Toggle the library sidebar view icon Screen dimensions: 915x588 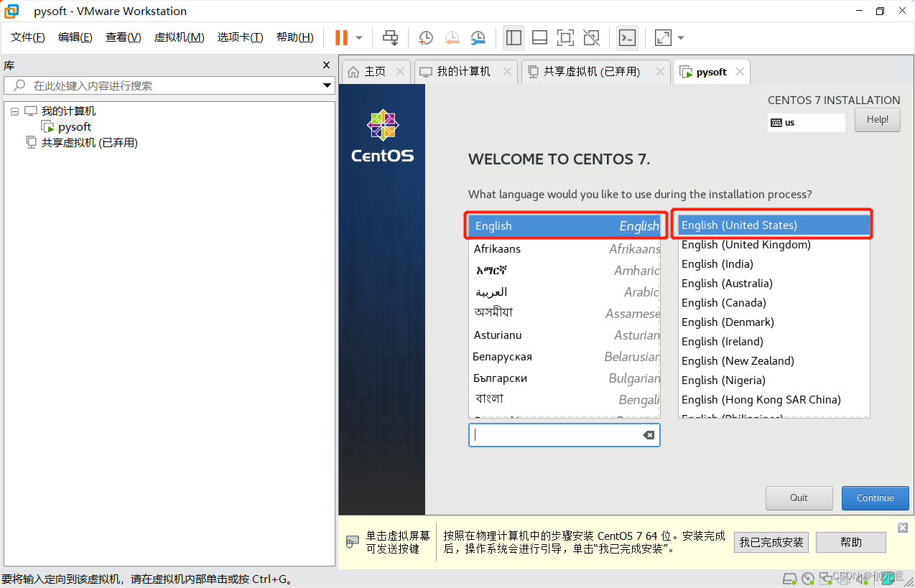[x=514, y=37]
